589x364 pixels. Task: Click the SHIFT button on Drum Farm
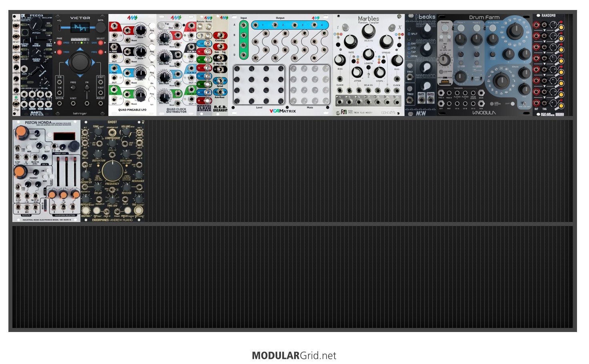point(513,104)
